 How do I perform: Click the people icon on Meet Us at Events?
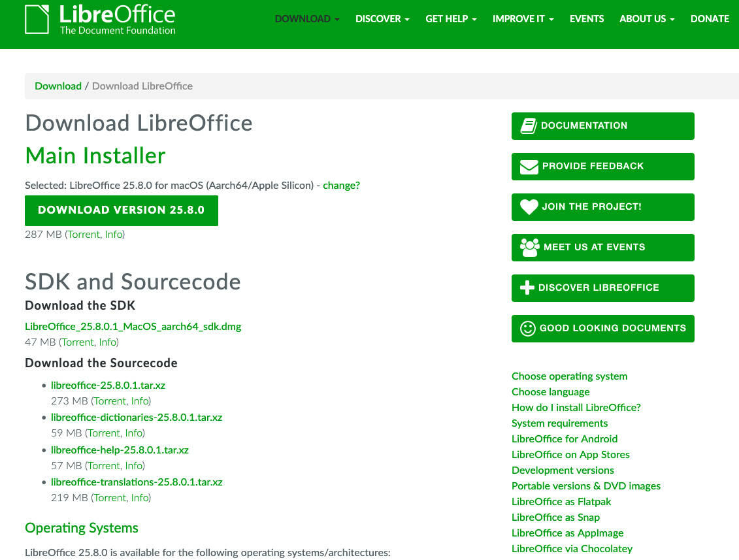529,248
